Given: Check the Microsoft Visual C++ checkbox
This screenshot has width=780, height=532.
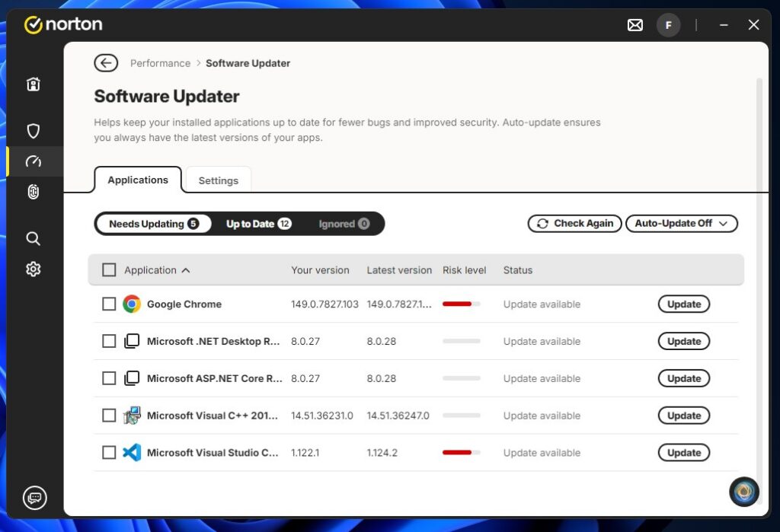Looking at the screenshot, I should tap(109, 415).
